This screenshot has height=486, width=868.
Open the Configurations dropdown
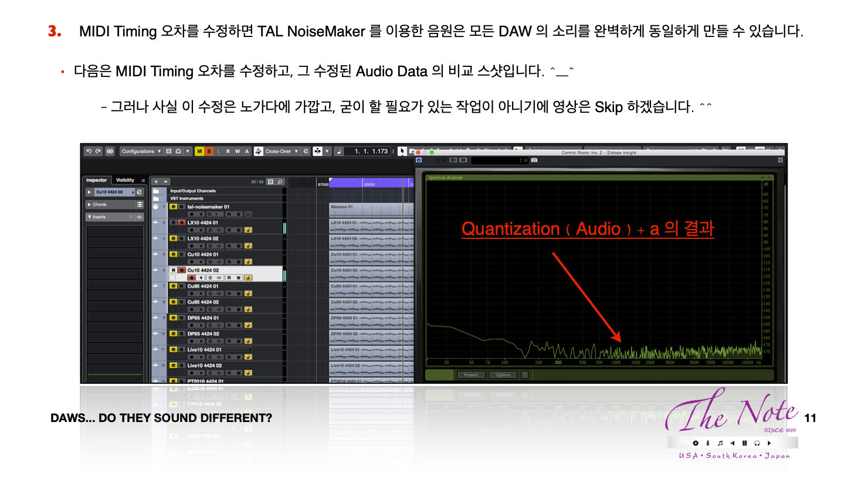[141, 151]
